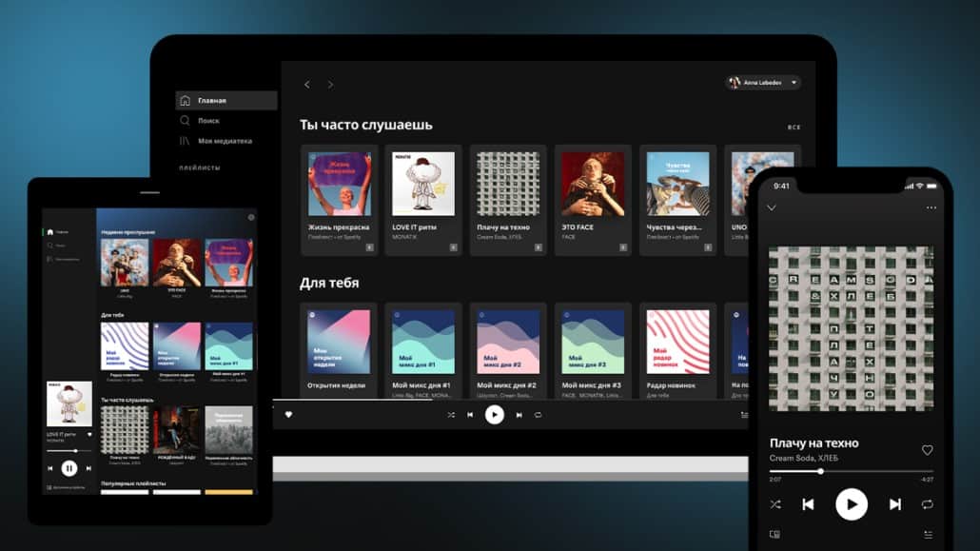Pause playback on the tablet player
Viewport: 980px width, 551px height.
coord(69,468)
